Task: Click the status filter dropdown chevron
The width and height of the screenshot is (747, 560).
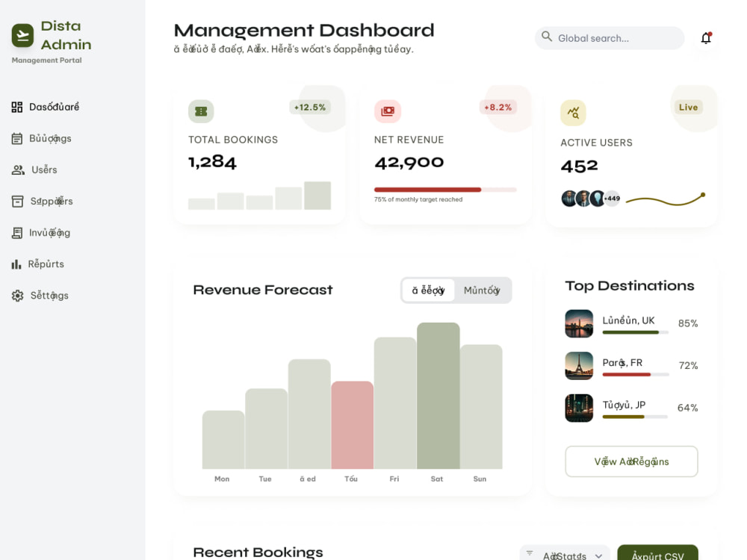Action: [599, 556]
